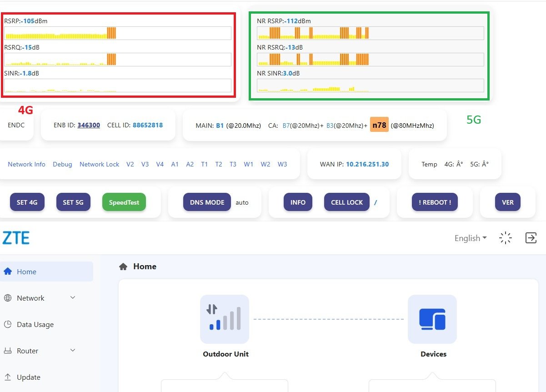The image size is (546, 392).
Task: Click the logout icon in header
Action: (531, 238)
